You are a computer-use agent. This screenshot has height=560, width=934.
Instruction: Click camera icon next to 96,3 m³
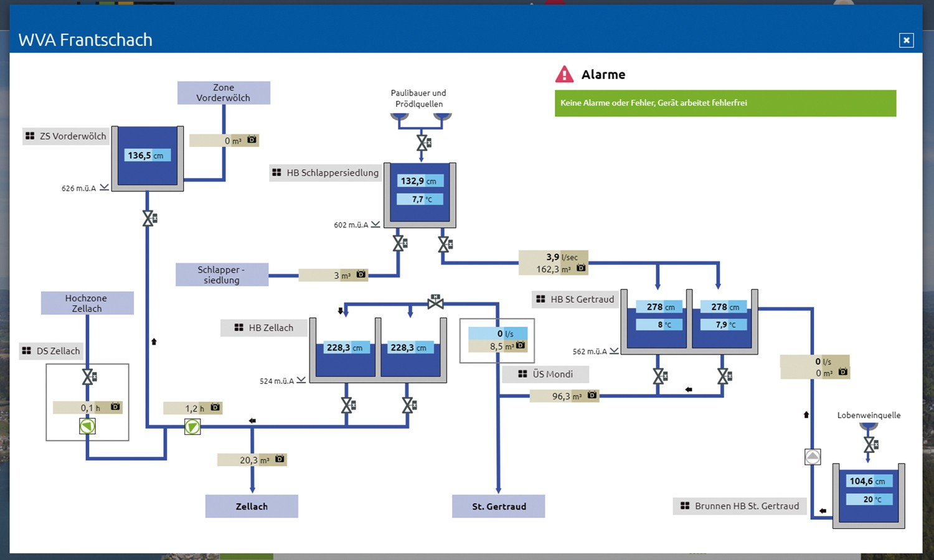tap(592, 395)
